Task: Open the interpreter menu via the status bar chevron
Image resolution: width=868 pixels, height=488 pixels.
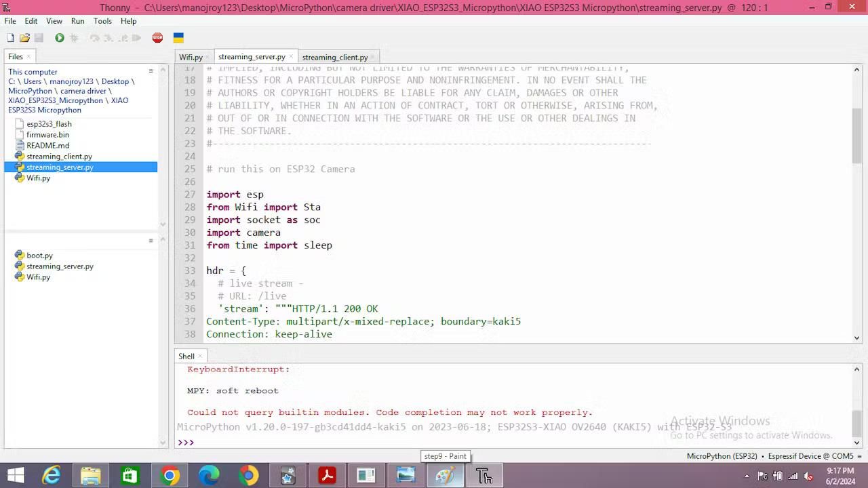Action: pyautogui.click(x=860, y=456)
